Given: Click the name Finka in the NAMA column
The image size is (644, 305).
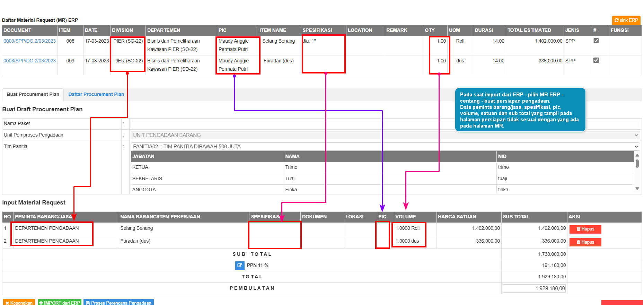Looking at the screenshot, I should pos(291,190).
